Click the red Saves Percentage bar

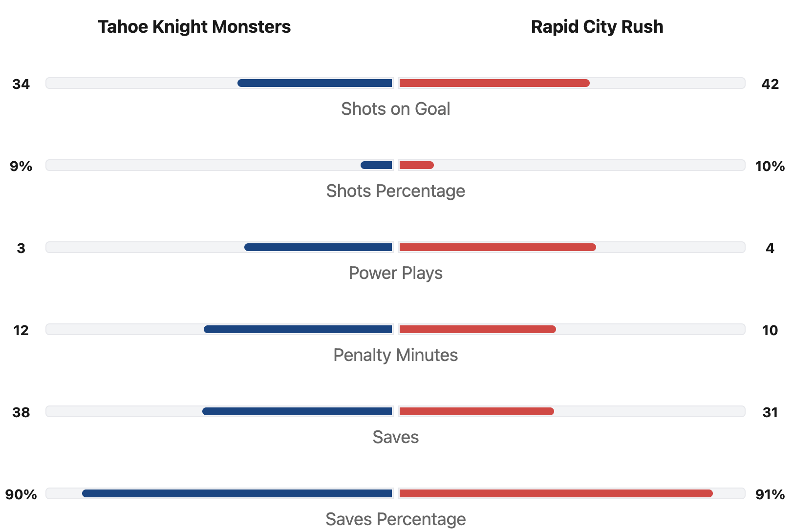point(556,493)
